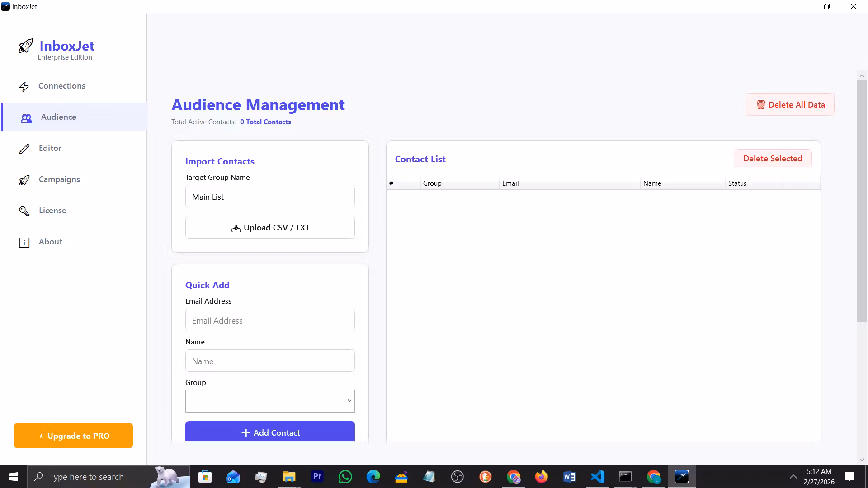This screenshot has height=488, width=868.
Task: Open the License page
Action: pyautogui.click(x=74, y=211)
